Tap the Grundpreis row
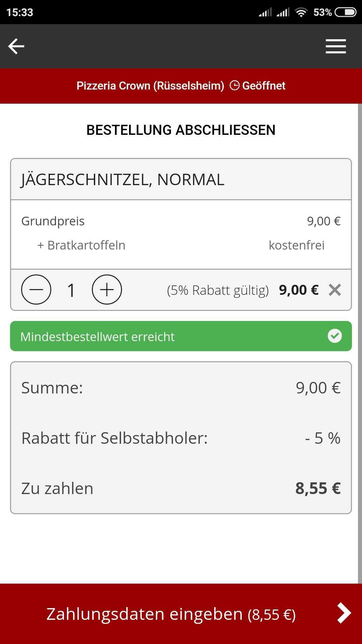362x644 pixels. pyautogui.click(x=181, y=221)
